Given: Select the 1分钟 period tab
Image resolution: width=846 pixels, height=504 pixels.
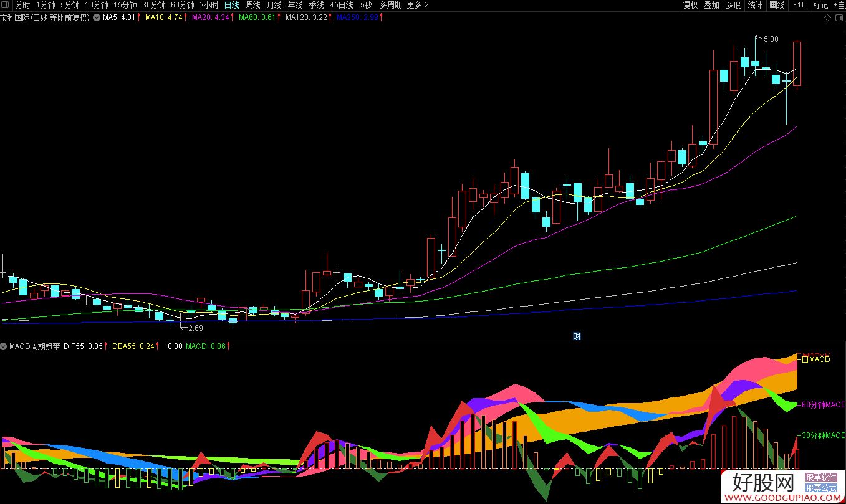Looking at the screenshot, I should pyautogui.click(x=46, y=5).
